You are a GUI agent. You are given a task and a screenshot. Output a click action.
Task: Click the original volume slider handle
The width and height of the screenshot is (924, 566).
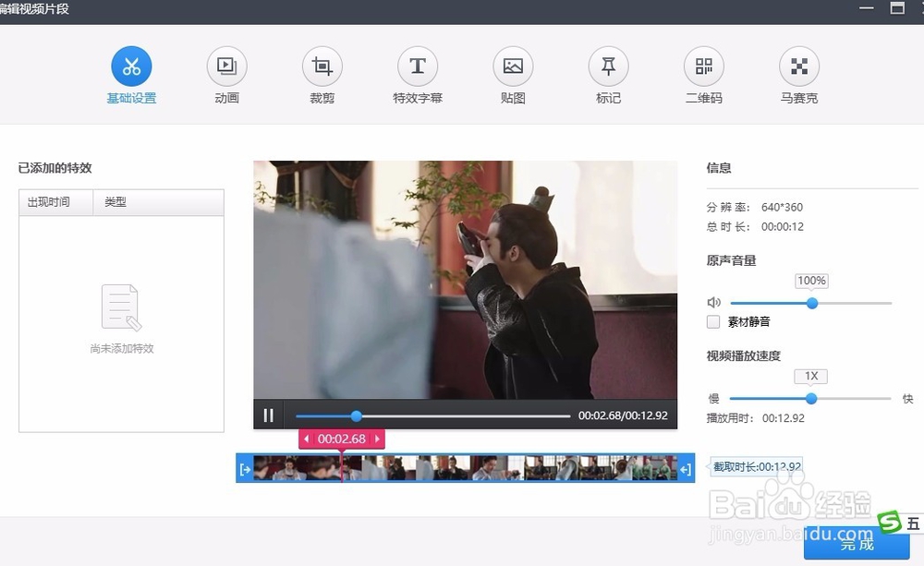point(812,303)
